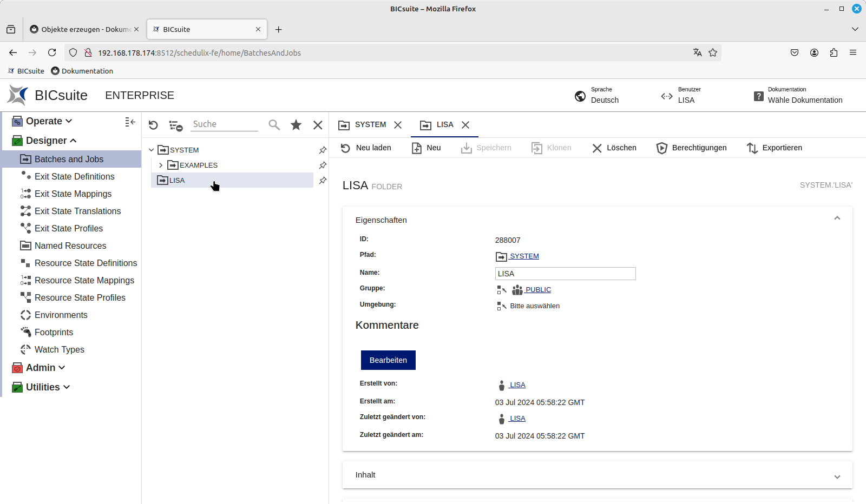Select Batches and Jobs in the Designer menu
Screen dimensions: 866x504
[x=69, y=159]
